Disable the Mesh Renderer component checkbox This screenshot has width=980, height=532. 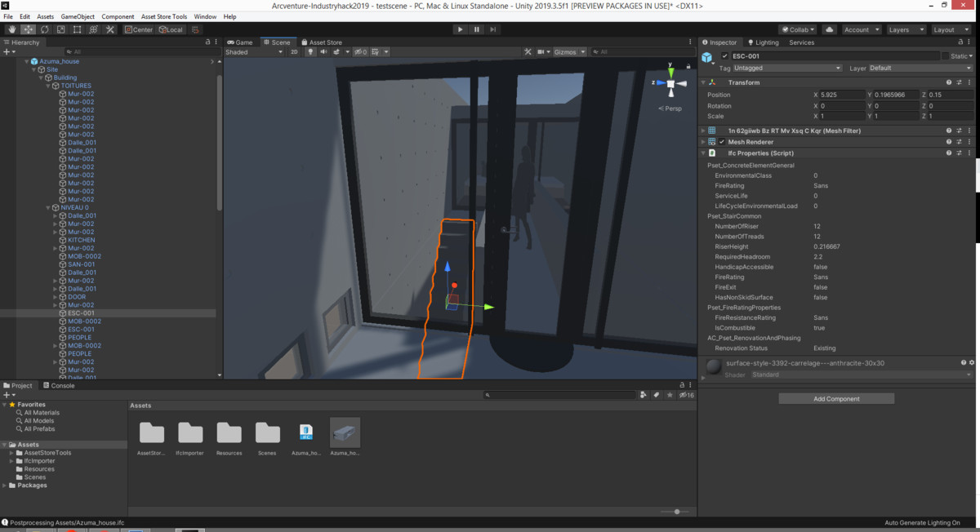[722, 142]
